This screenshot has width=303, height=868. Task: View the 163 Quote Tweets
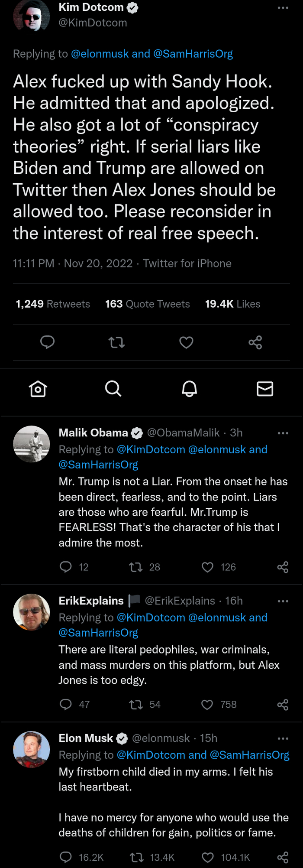tap(148, 304)
